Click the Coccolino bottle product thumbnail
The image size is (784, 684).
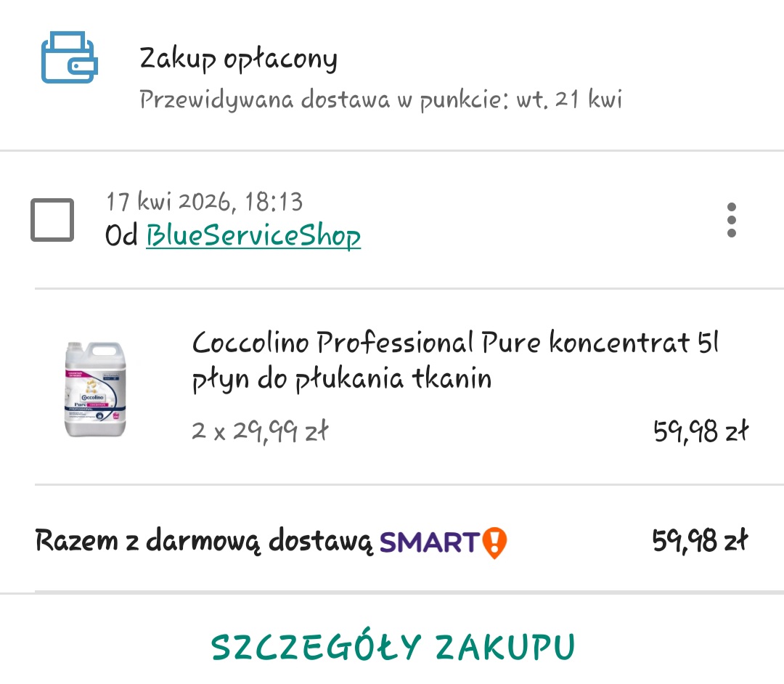point(95,389)
